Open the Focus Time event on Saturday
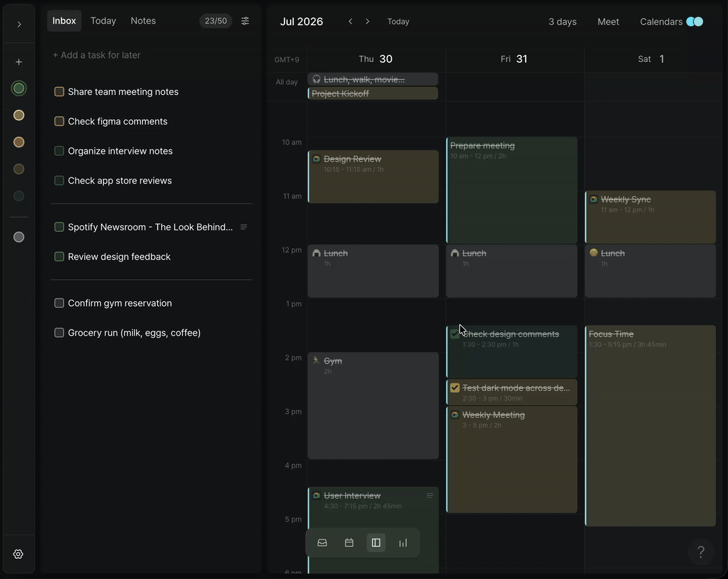 click(x=650, y=426)
